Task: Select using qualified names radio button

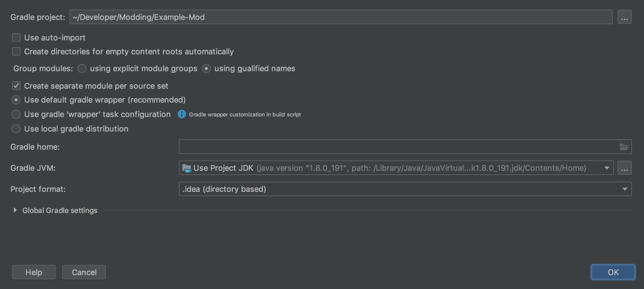Action: click(x=206, y=69)
